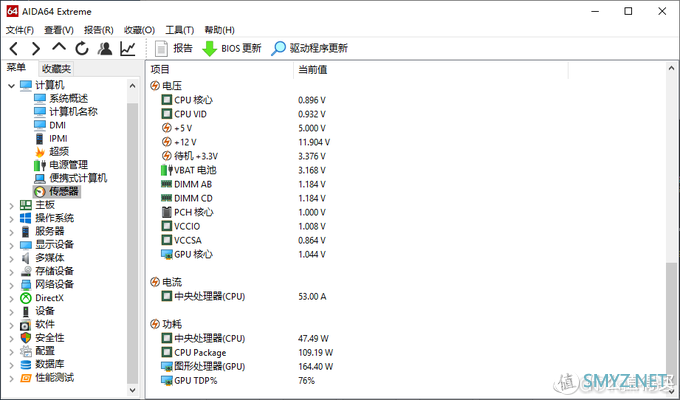680x400 pixels.
Task: Click the up-level arrow toolbar icon
Action: pos(59,47)
